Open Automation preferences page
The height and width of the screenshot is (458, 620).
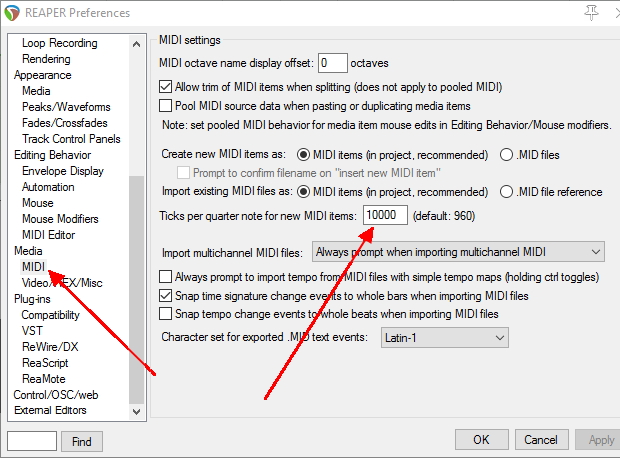click(x=48, y=187)
